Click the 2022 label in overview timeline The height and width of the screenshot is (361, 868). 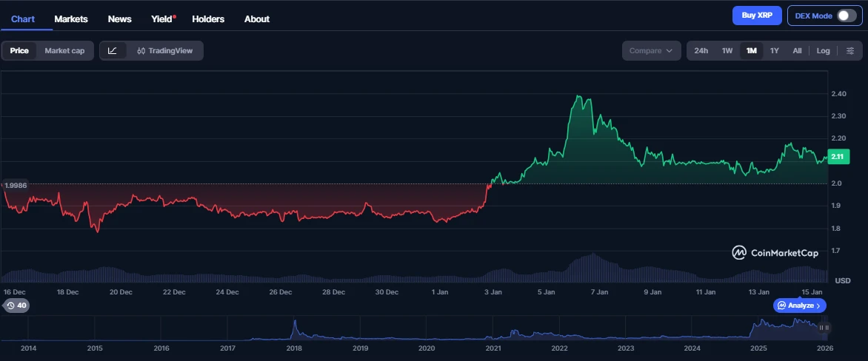point(560,348)
